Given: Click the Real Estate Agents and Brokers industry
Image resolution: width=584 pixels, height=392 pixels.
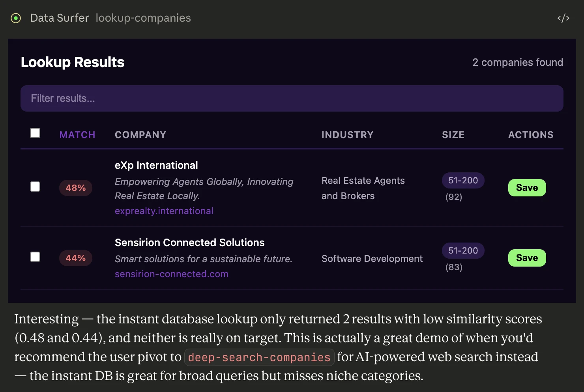Looking at the screenshot, I should (363, 188).
